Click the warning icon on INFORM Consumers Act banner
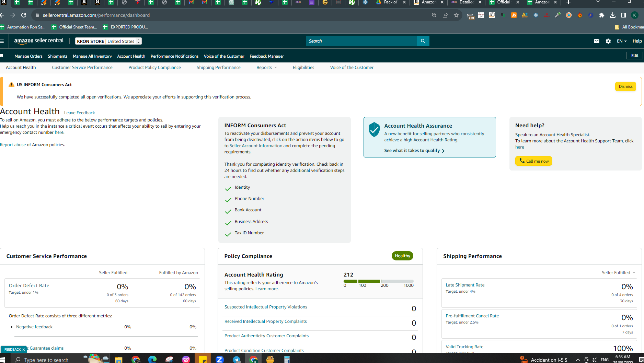 (11, 84)
